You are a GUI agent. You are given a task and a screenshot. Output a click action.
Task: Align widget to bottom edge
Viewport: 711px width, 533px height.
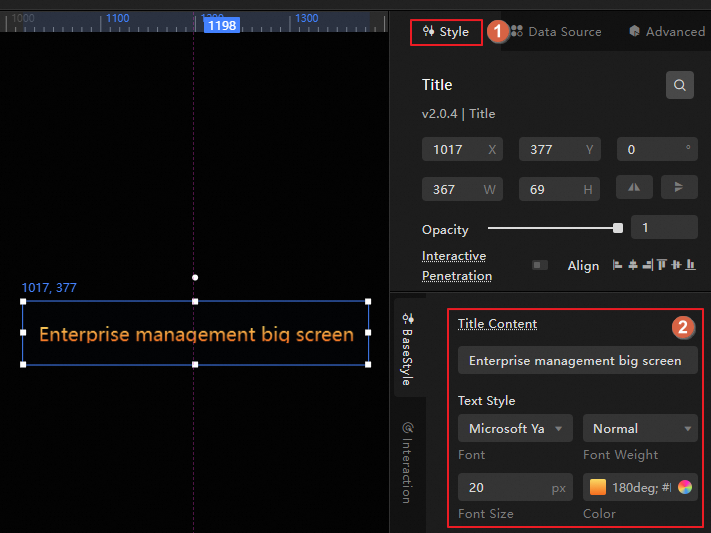[x=691, y=264]
